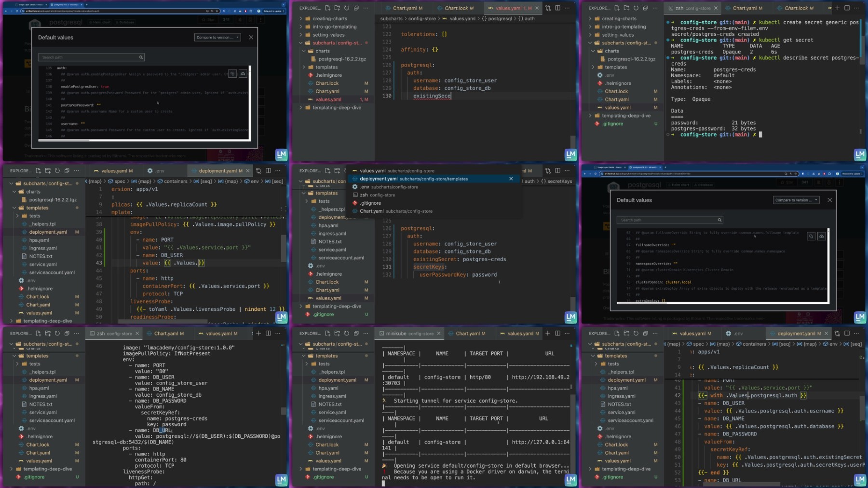
Task: Focus the Search path field above the fullnameOverride listing
Action: (670, 220)
